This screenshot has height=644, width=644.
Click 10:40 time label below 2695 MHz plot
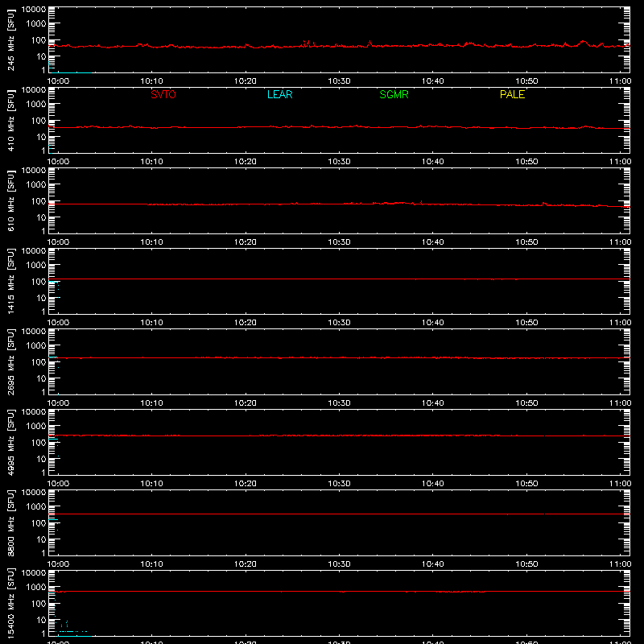(x=432, y=403)
